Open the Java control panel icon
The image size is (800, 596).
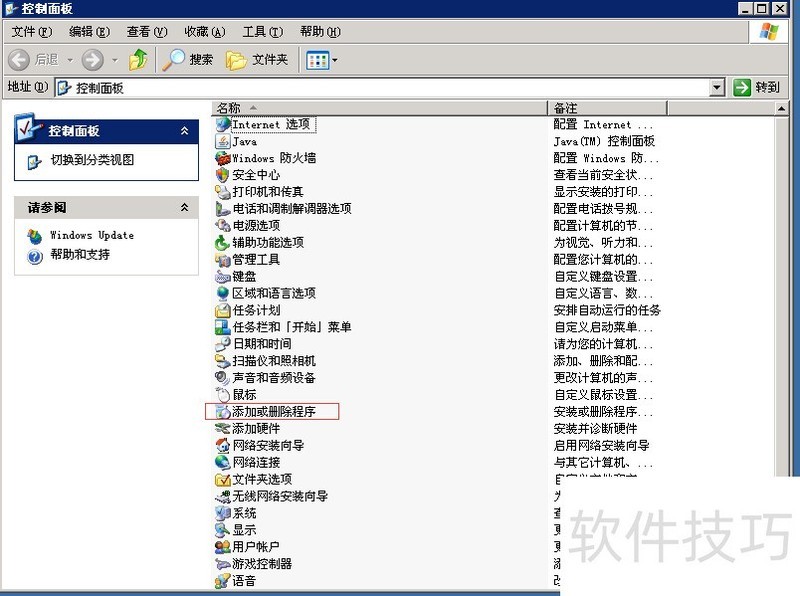[222, 141]
